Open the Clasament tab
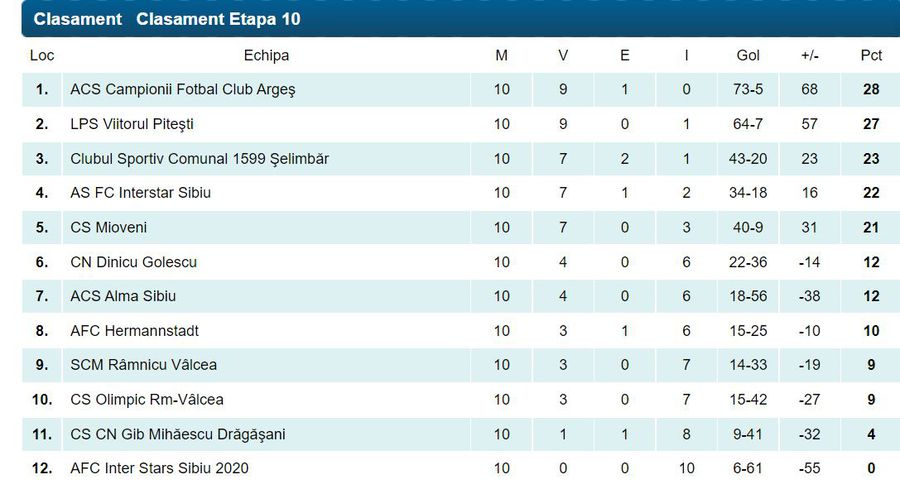The image size is (900, 489). (77, 19)
